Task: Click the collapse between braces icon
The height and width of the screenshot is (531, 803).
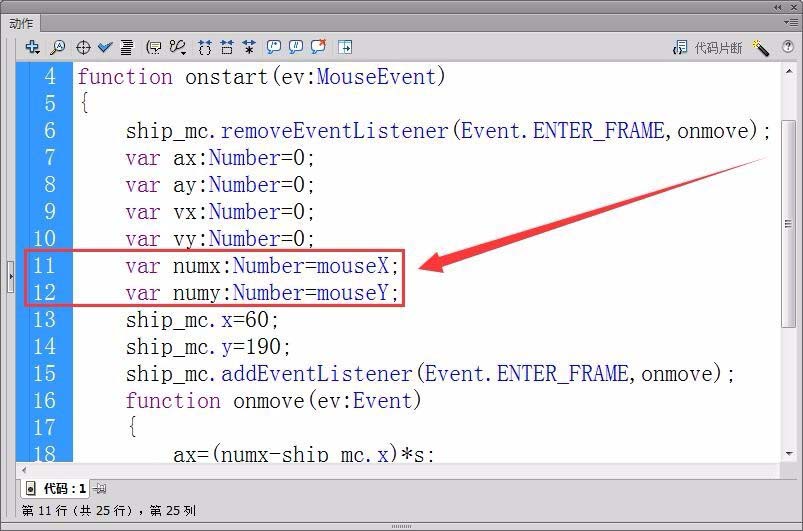Action: [204, 48]
